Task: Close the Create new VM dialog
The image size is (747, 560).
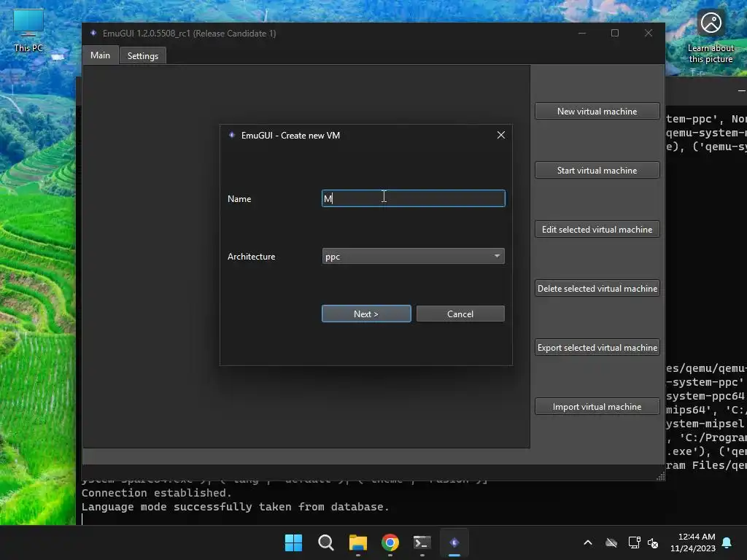Action: click(500, 135)
